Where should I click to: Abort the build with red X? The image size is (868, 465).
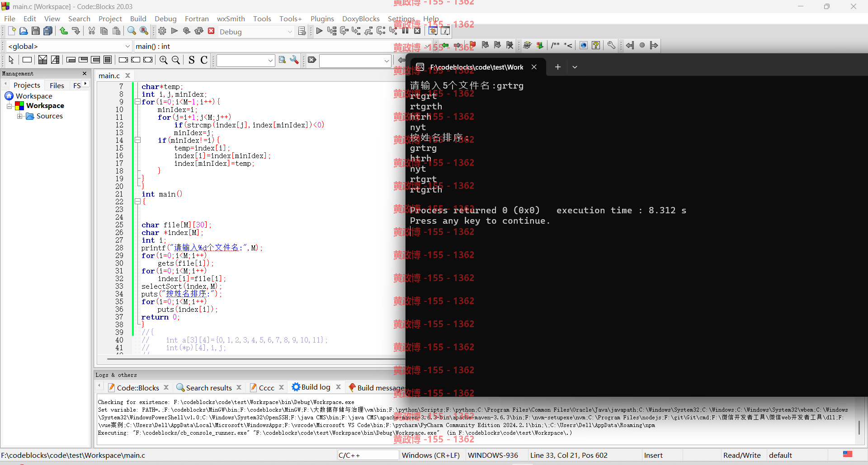[x=211, y=31]
